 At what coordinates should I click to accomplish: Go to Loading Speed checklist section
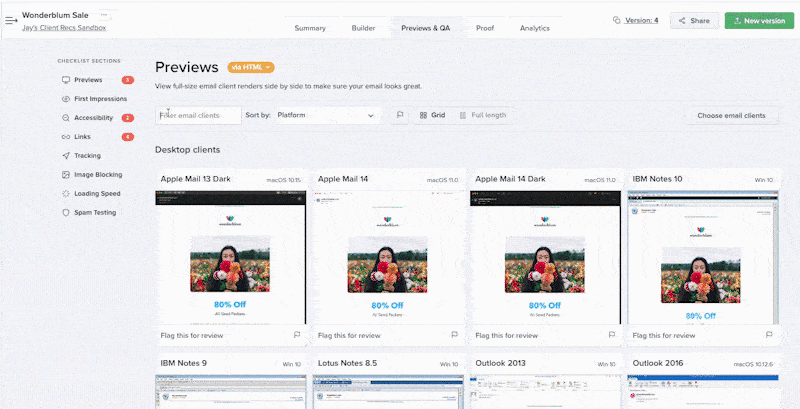pyautogui.click(x=97, y=193)
